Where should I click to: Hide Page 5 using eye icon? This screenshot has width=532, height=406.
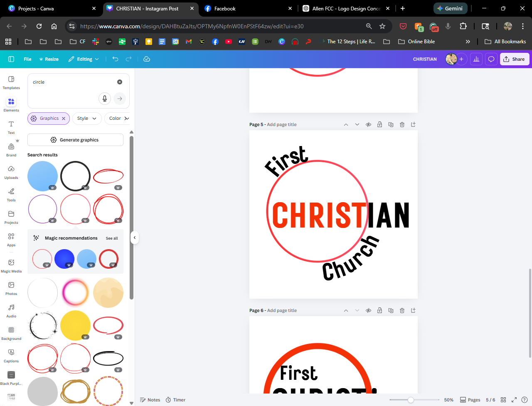[x=368, y=124]
